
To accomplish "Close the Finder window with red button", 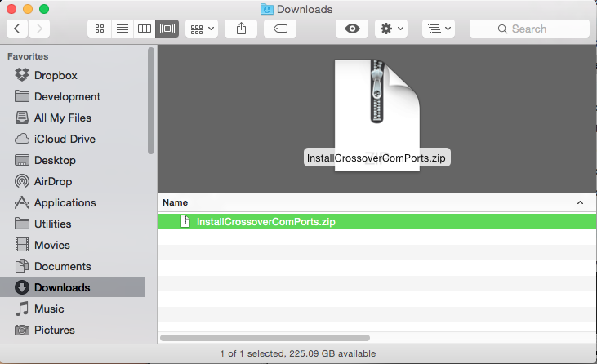I will click(11, 9).
